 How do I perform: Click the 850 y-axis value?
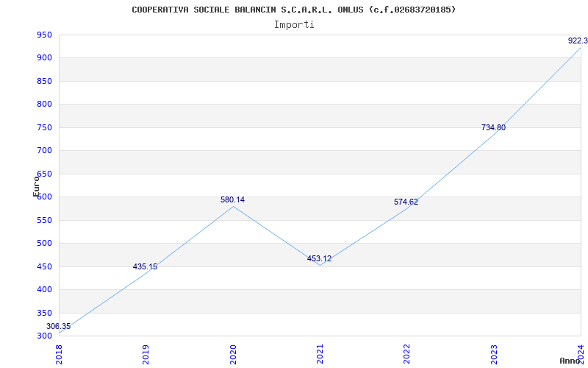point(44,81)
